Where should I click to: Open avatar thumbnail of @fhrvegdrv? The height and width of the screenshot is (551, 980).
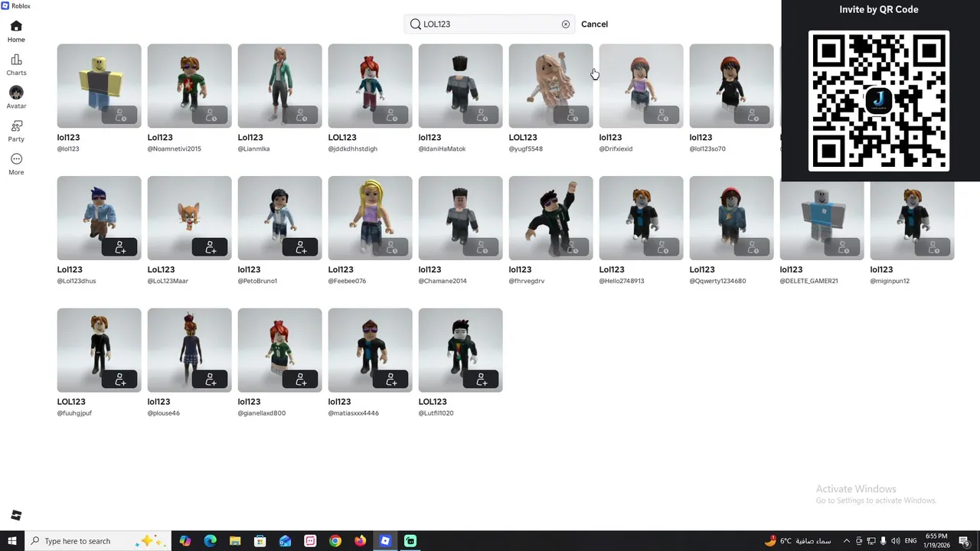coord(550,218)
